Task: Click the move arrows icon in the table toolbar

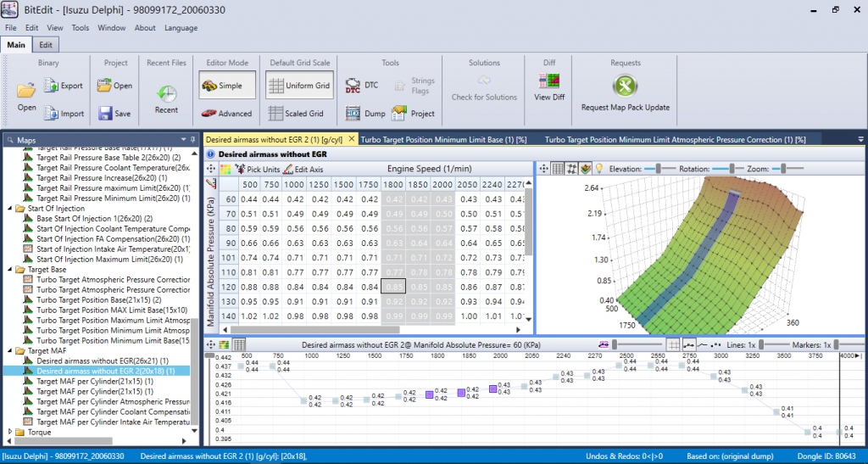Action: 211,169
